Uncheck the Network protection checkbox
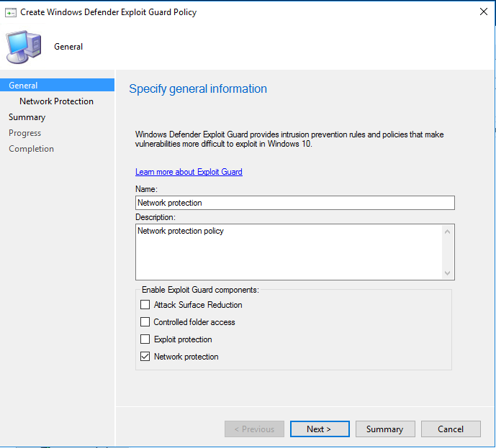Viewport: 496px width, 448px height. [x=145, y=357]
